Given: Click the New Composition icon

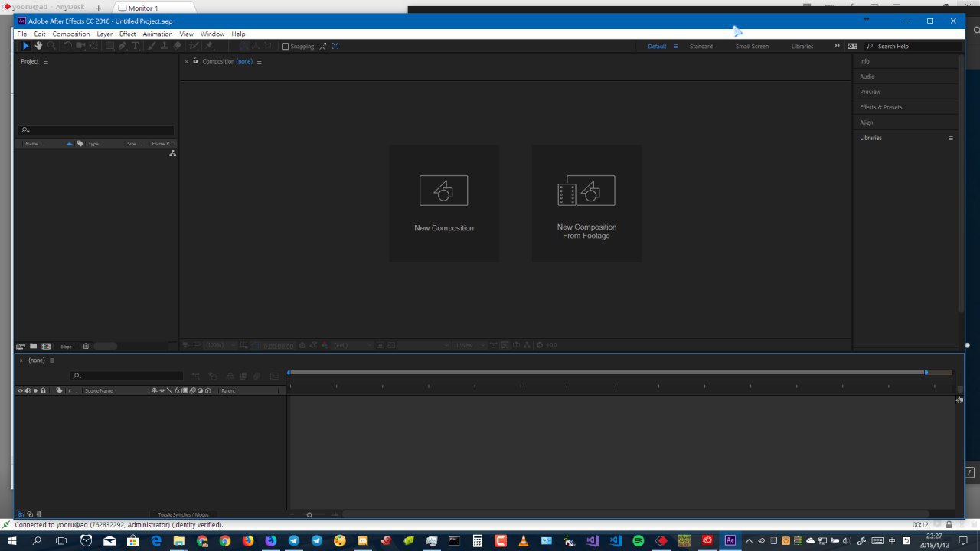Looking at the screenshot, I should coord(443,191).
